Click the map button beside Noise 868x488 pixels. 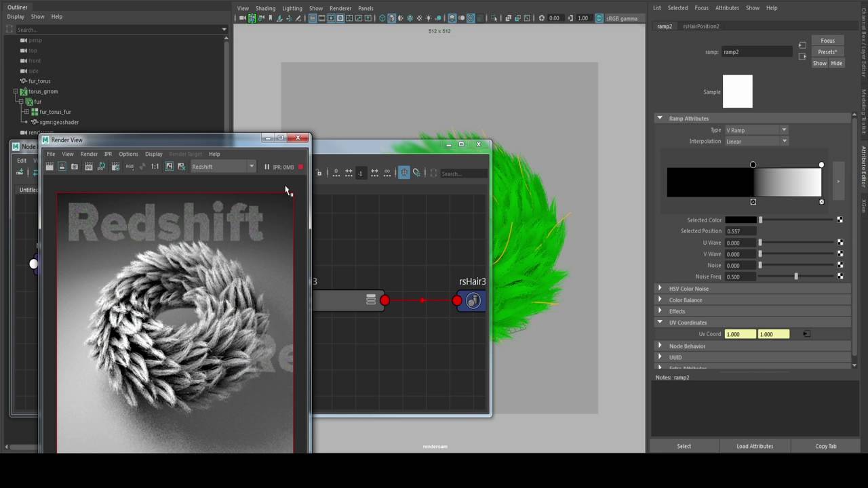pyautogui.click(x=840, y=265)
